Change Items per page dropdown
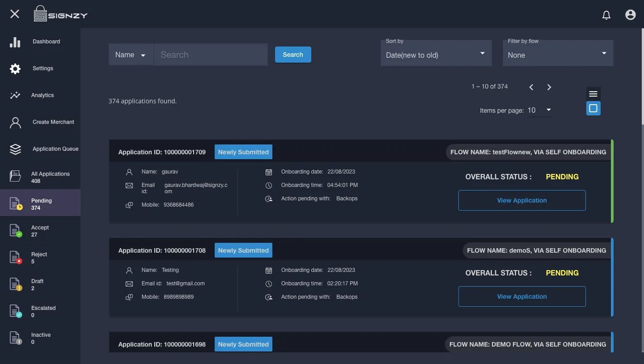This screenshot has height=364, width=644. (x=540, y=110)
